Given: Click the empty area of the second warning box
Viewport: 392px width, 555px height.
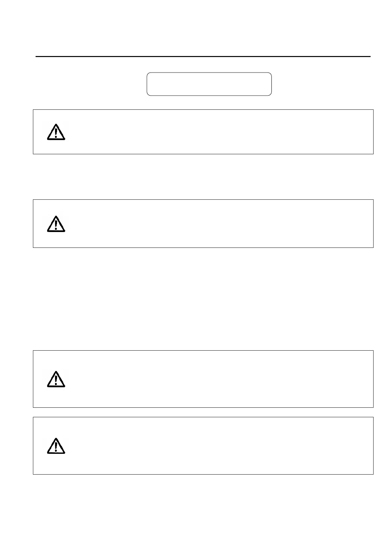Looking at the screenshot, I should (217, 223).
